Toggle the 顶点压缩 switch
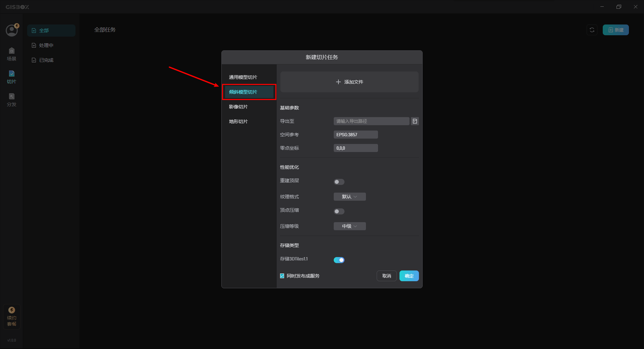The width and height of the screenshot is (644, 349). [339, 211]
